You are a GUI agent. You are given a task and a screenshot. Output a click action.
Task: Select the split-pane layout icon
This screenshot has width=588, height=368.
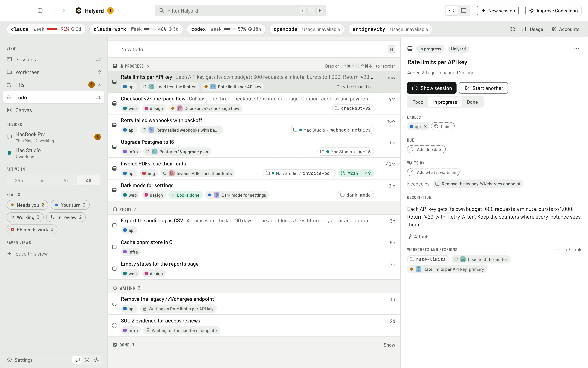pos(464,10)
